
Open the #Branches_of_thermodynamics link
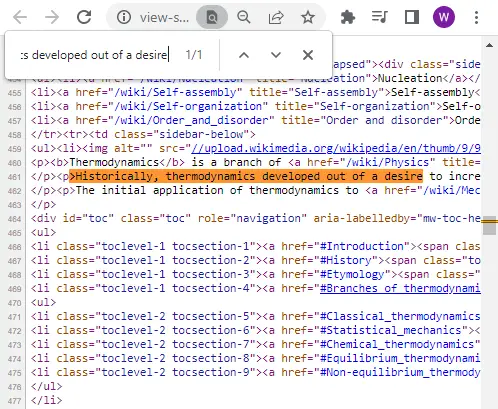(x=400, y=288)
